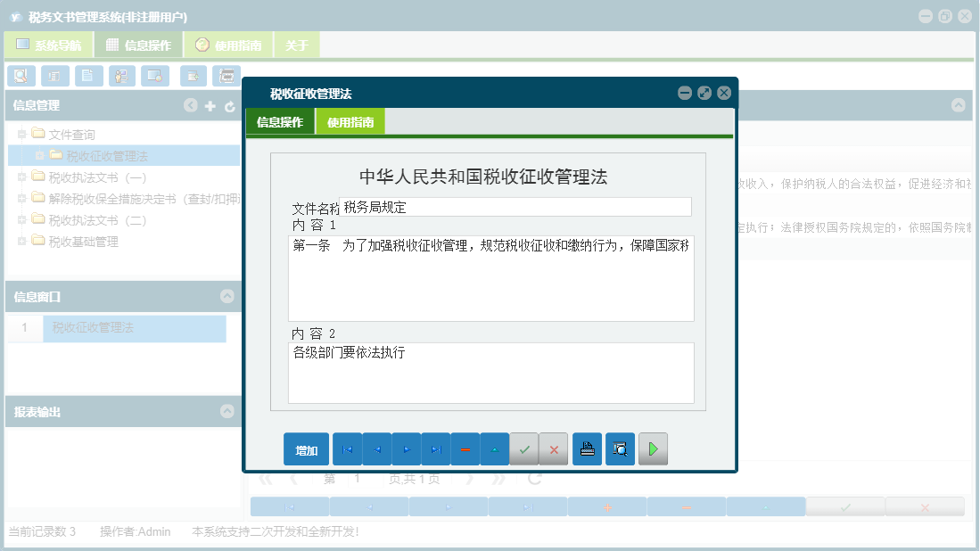Collapse the 报表输出 panel

point(226,411)
